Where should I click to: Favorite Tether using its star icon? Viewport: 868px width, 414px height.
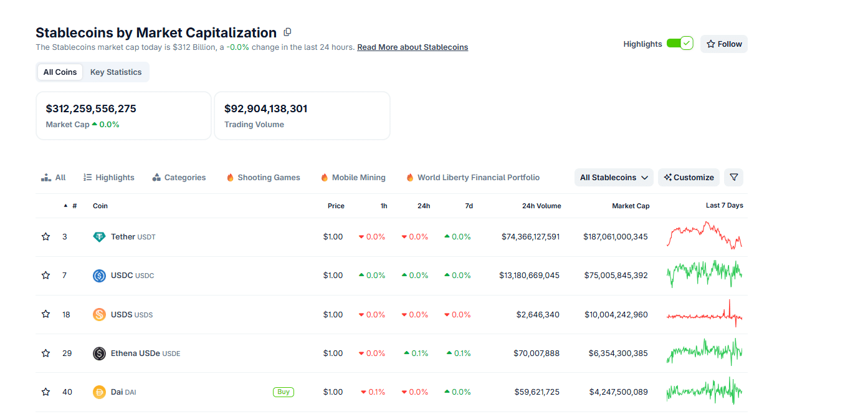45,236
